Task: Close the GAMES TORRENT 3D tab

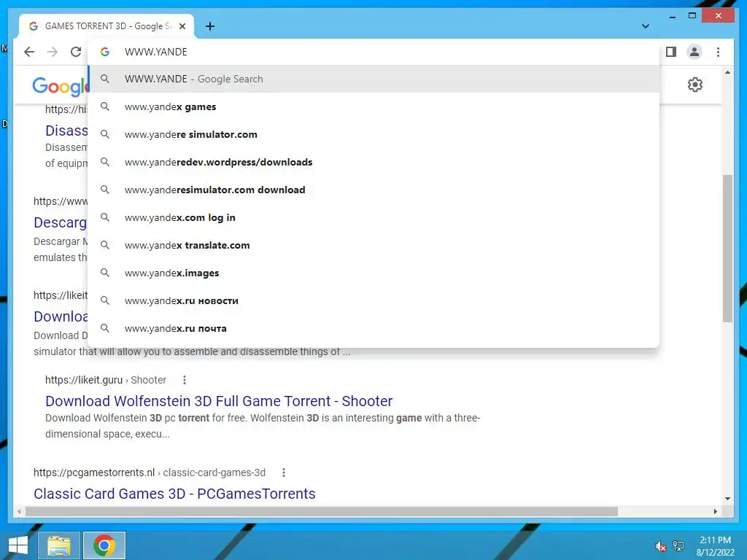Action: click(182, 26)
